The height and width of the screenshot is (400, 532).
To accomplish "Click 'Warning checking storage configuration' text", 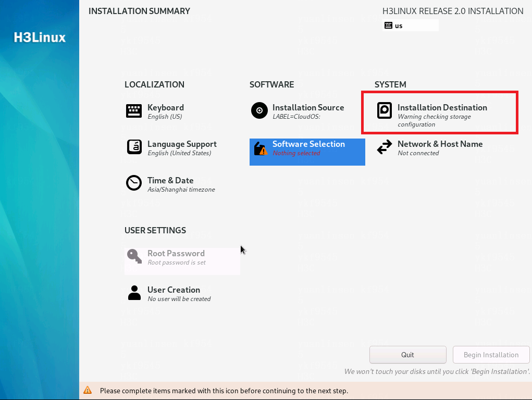I will pos(434,120).
